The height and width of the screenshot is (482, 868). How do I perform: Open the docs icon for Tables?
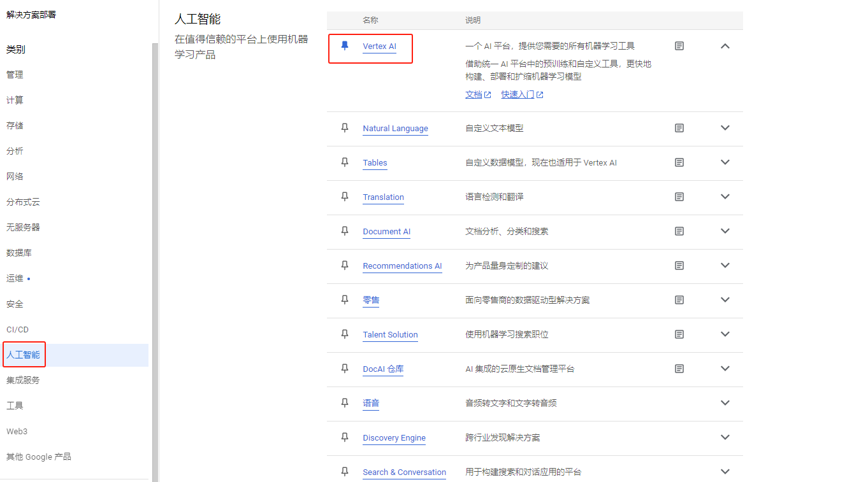[679, 162]
